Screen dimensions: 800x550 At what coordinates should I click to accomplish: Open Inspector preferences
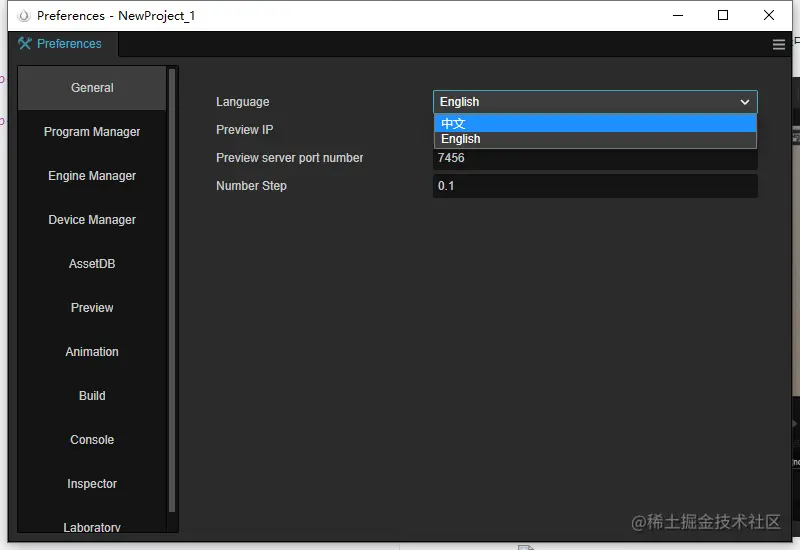(92, 484)
